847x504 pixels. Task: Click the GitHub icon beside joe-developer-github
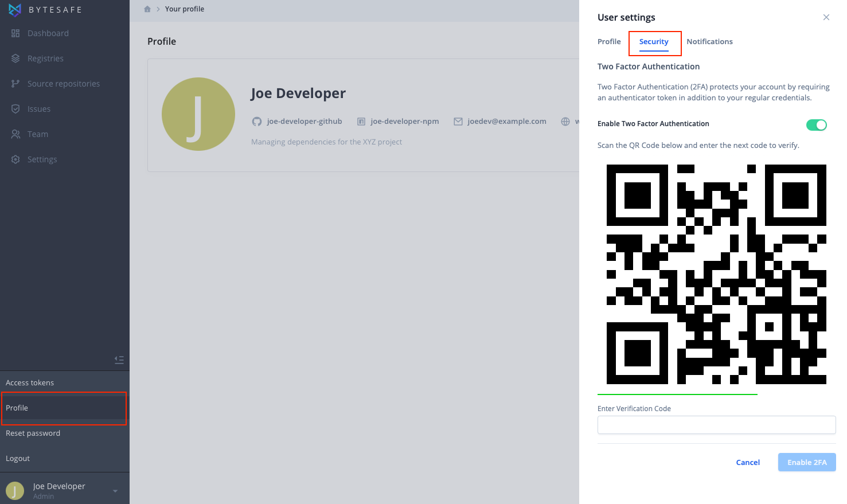257,122
